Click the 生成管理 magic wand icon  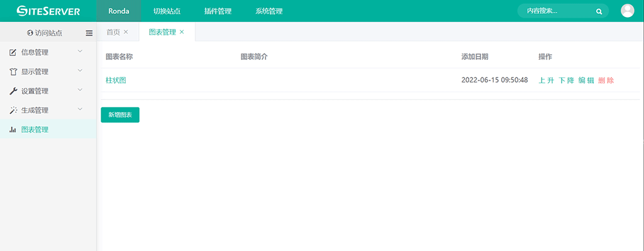point(13,111)
